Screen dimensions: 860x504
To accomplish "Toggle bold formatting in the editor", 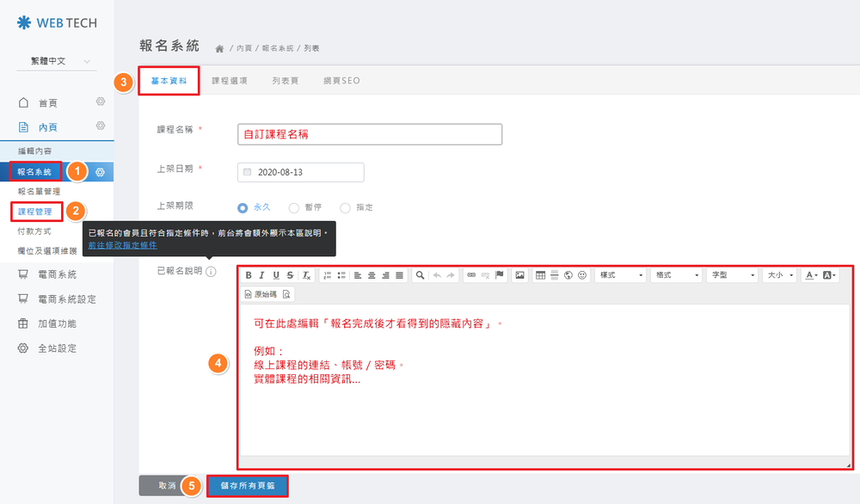I will pos(249,275).
